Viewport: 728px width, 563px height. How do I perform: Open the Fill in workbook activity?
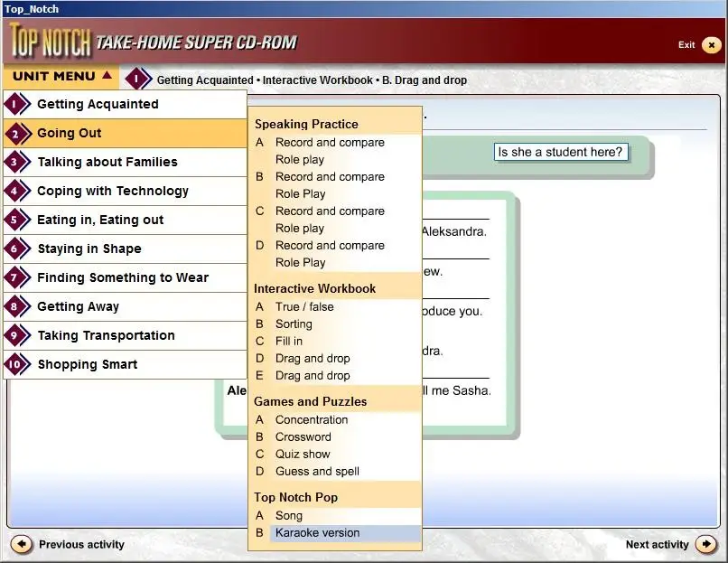(288, 341)
